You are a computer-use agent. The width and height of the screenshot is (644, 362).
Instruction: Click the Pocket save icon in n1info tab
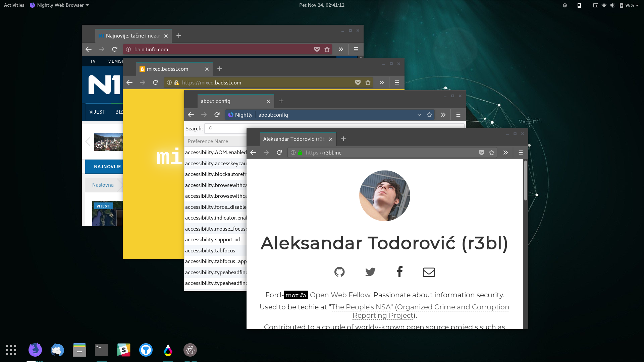point(317,49)
